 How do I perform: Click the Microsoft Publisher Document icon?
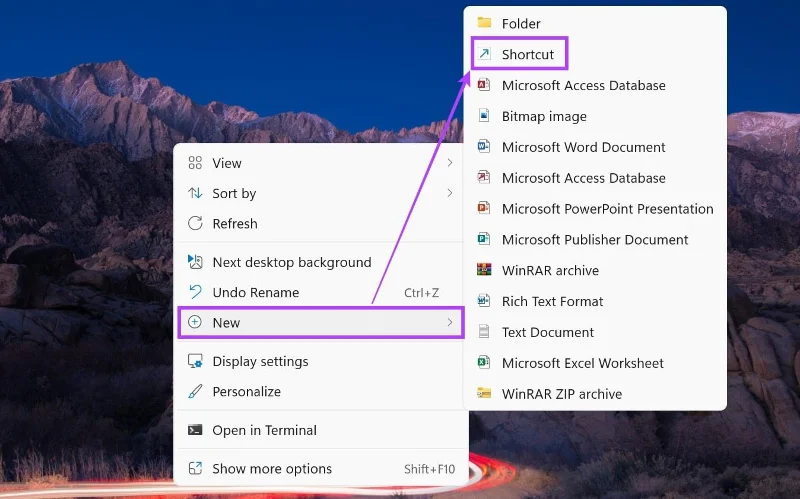[484, 239]
